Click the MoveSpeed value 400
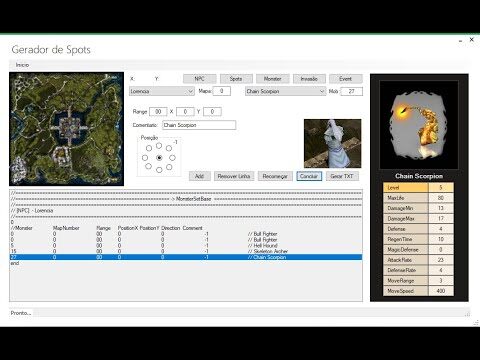The image size is (480, 360). 441,291
